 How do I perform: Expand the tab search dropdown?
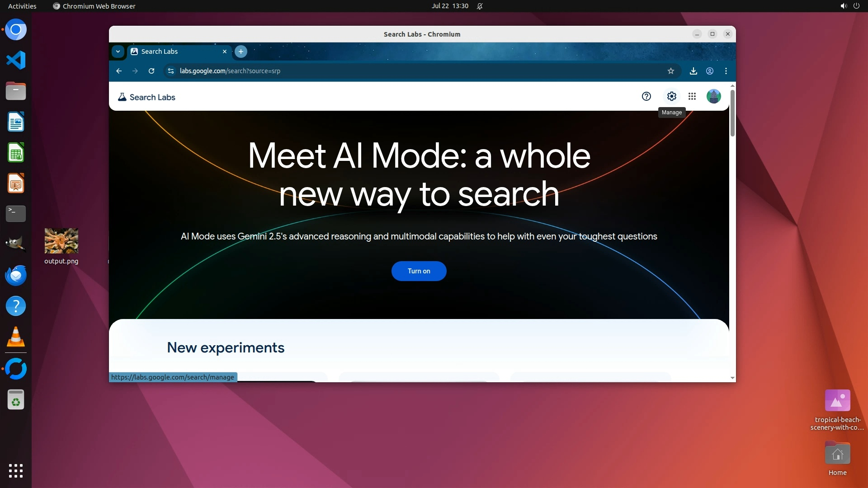pyautogui.click(x=118, y=52)
